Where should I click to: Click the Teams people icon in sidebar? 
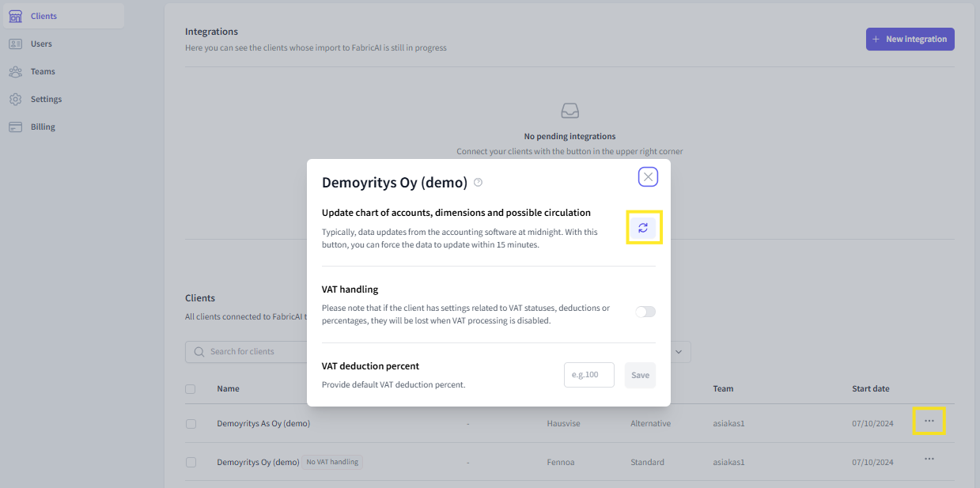[15, 71]
